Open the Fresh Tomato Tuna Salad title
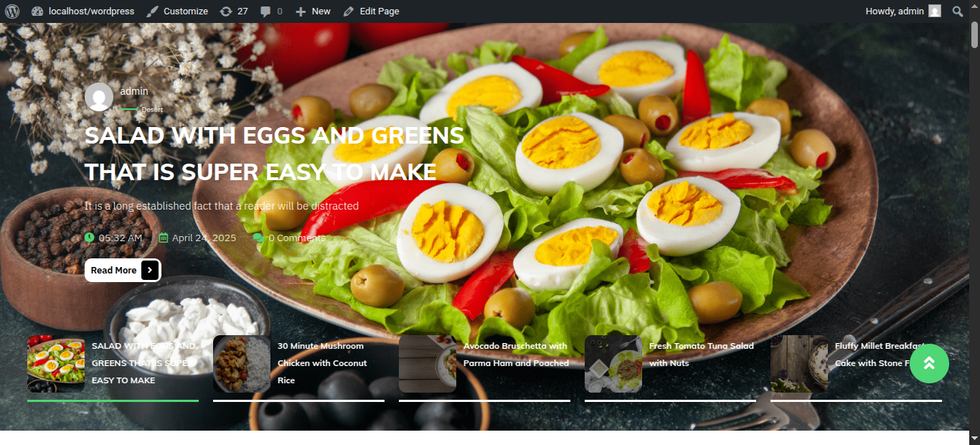 point(702,355)
